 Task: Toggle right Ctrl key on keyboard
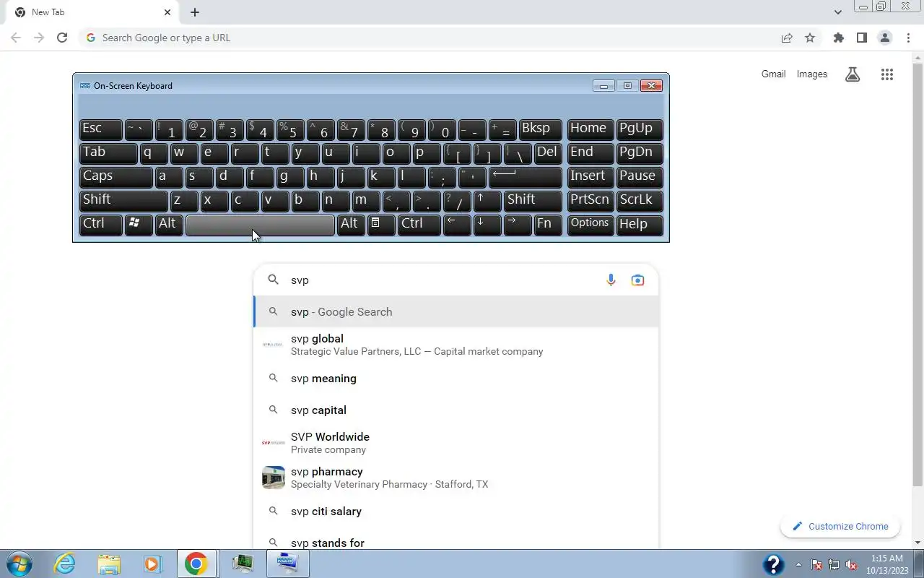[419, 224]
